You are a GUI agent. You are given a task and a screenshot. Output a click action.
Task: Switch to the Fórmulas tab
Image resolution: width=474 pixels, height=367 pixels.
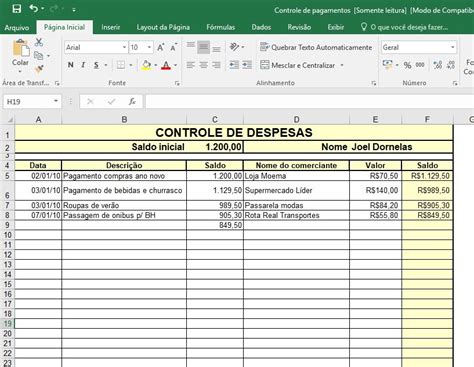tap(220, 27)
